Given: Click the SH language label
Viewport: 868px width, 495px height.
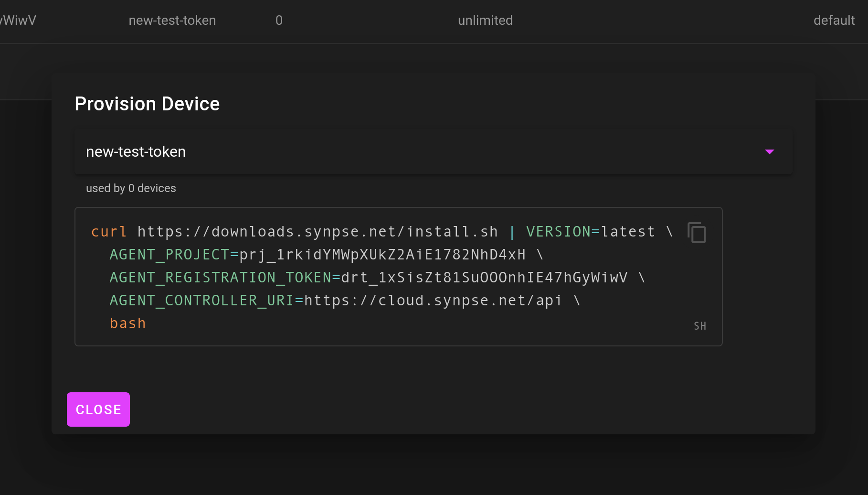Looking at the screenshot, I should [x=699, y=326].
